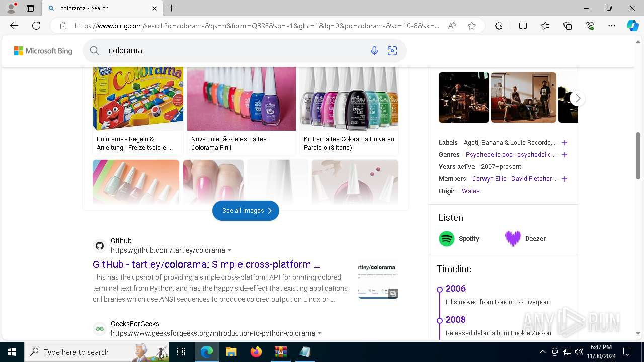Open geeksforgeeks.org introduction-to-python-colorama URL
This screenshot has height=362, width=644.
click(x=213, y=333)
